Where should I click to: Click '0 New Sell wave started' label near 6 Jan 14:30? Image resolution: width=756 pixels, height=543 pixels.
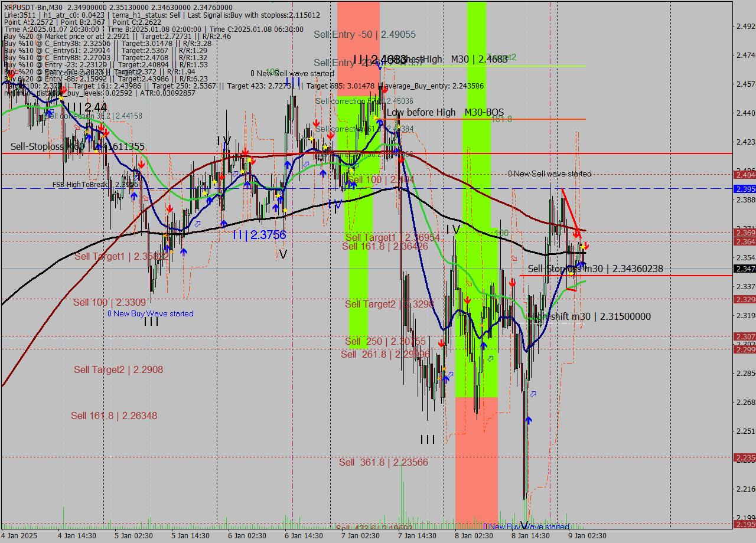point(292,73)
